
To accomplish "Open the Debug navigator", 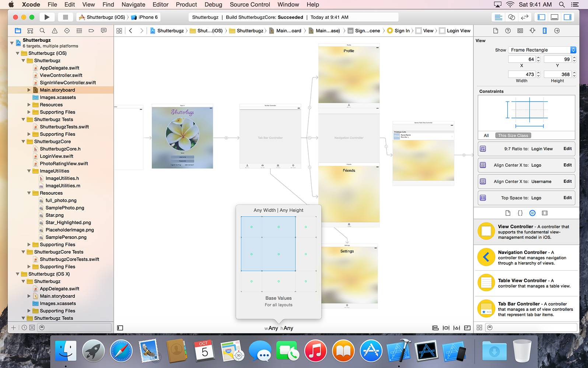I will tap(79, 31).
